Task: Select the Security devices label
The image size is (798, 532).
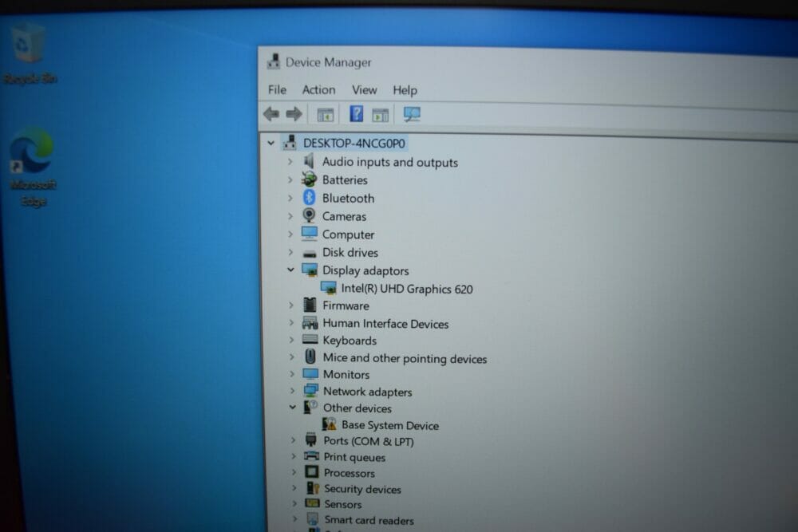Action: click(x=362, y=489)
